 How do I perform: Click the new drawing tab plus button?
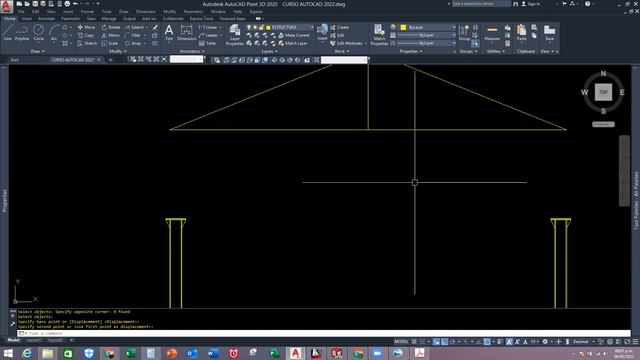[x=110, y=60]
